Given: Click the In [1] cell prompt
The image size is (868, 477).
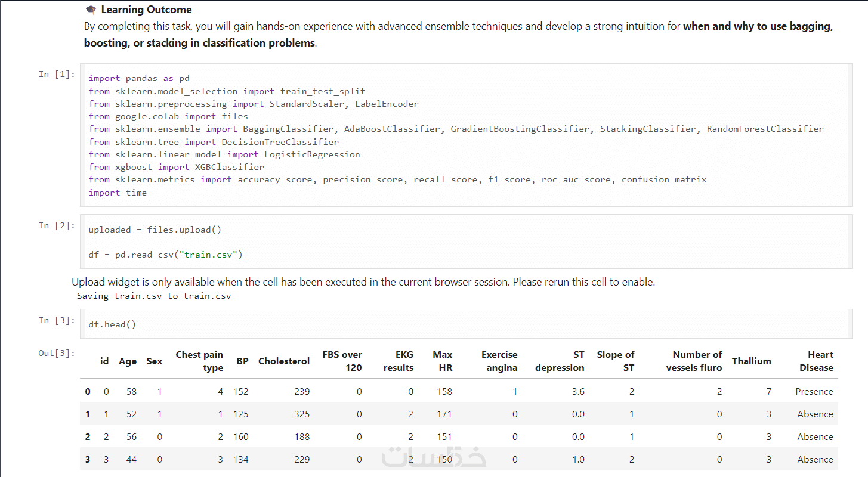Looking at the screenshot, I should 57,74.
